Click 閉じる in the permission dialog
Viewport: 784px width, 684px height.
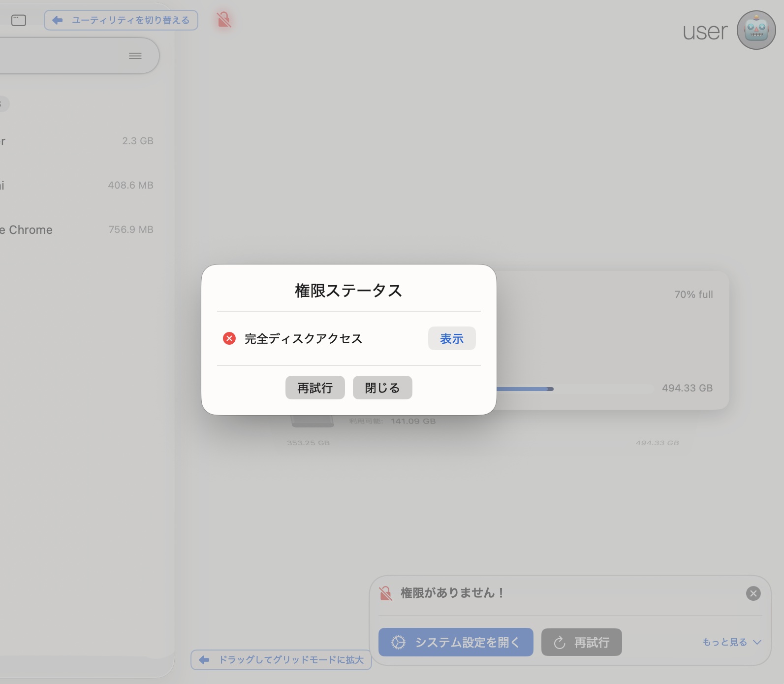[x=382, y=388]
